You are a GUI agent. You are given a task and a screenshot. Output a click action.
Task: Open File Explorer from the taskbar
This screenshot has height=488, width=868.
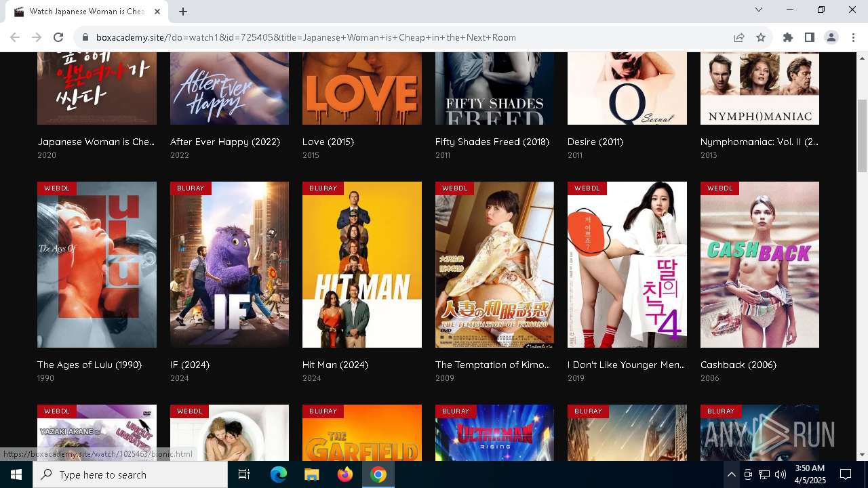click(x=311, y=474)
